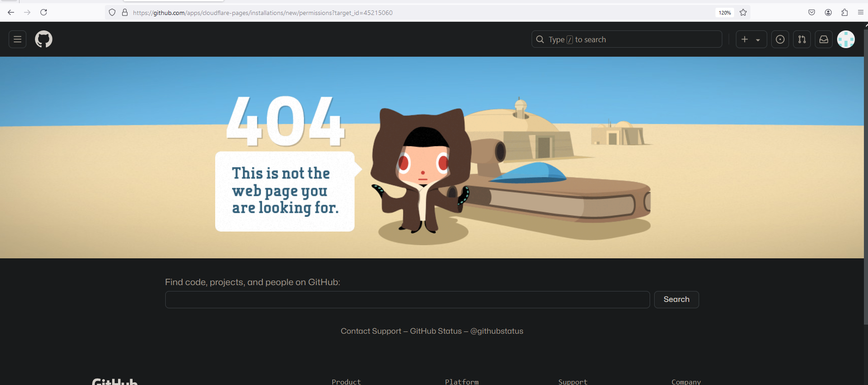Open browser extensions panel
The image size is (868, 385).
844,13
